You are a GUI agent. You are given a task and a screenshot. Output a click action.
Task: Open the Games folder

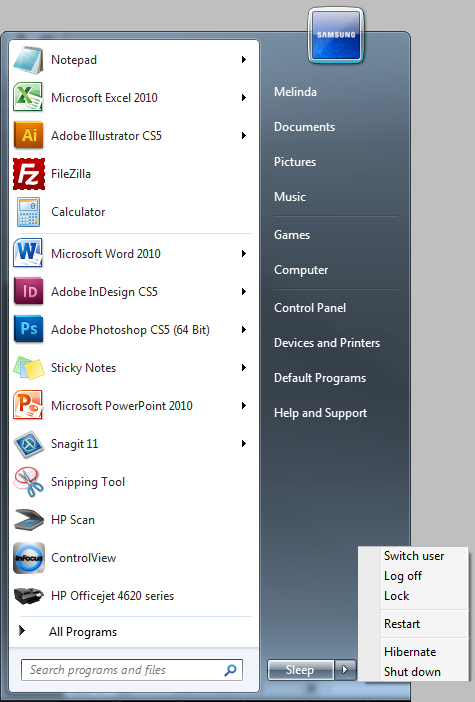click(x=292, y=235)
